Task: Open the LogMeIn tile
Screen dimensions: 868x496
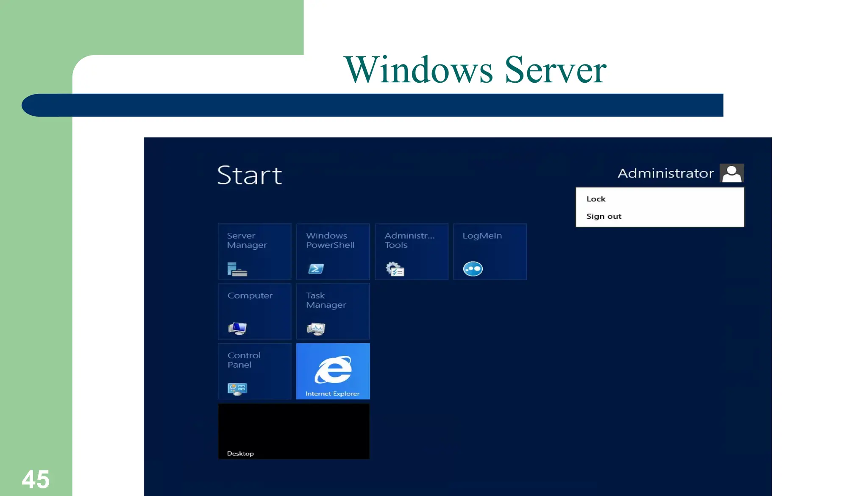Action: (x=490, y=251)
